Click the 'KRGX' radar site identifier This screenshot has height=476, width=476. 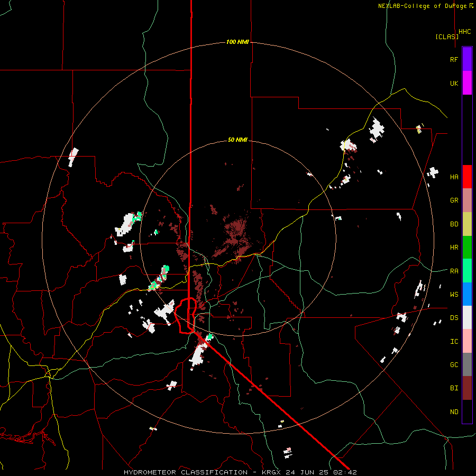pos(271,472)
